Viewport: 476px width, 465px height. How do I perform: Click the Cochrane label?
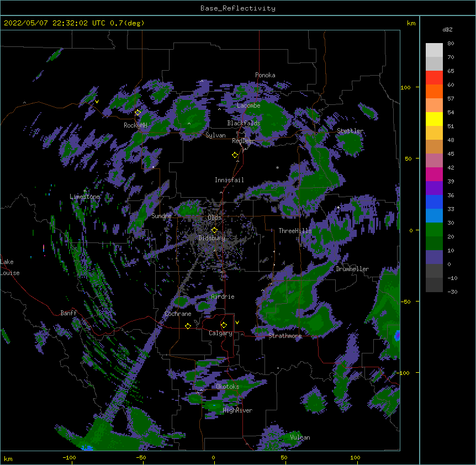(178, 314)
